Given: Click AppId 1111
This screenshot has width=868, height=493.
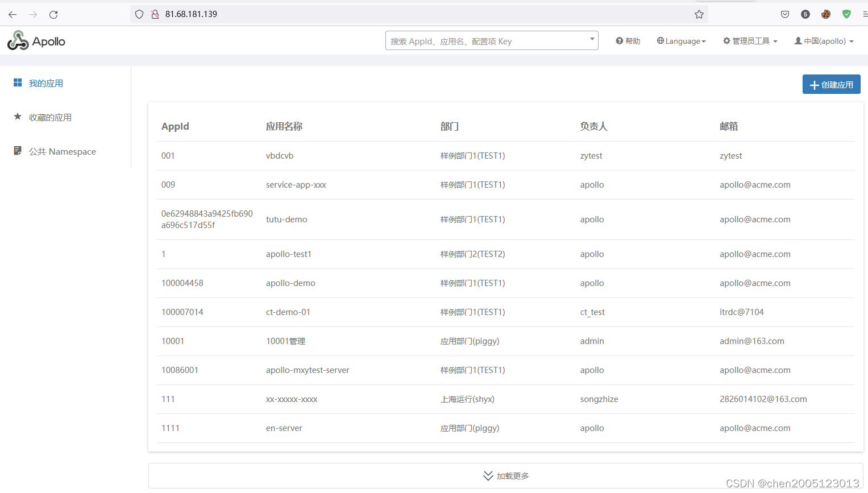Looking at the screenshot, I should point(171,428).
